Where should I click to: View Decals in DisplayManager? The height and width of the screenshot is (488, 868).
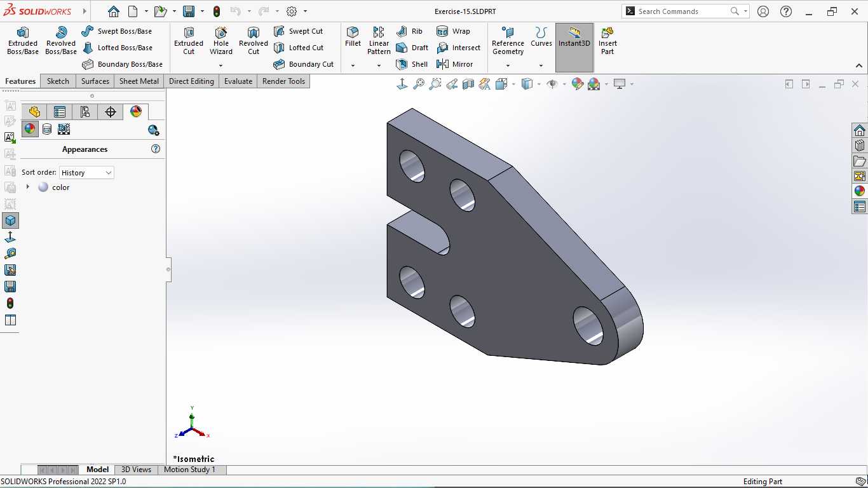tap(47, 129)
